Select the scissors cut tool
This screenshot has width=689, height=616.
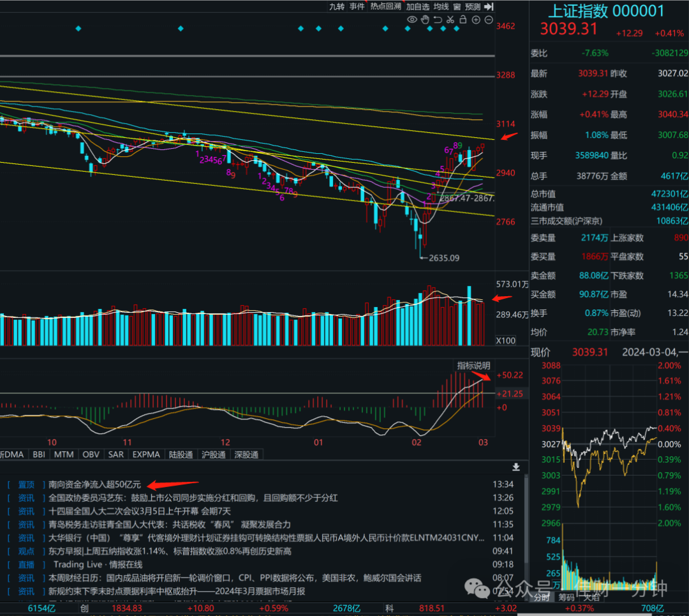click(450, 19)
